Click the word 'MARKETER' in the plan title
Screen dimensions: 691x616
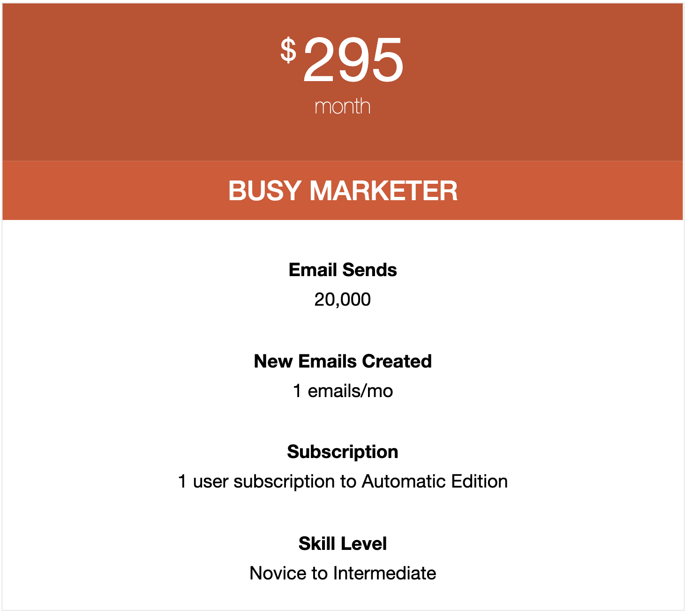point(383,190)
